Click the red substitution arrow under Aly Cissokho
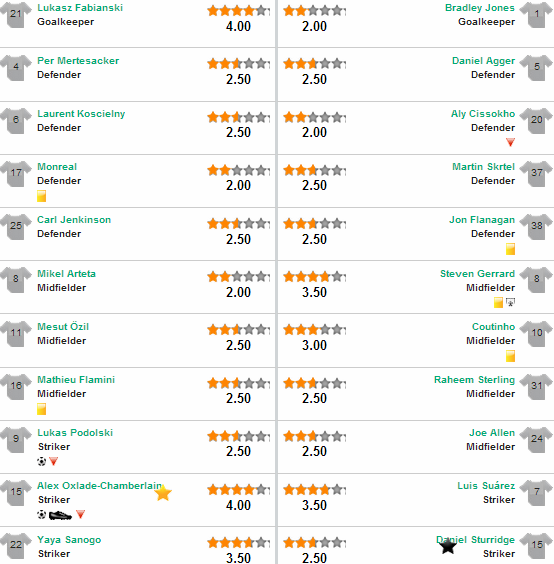Screen dimensions: 554x564 (510, 142)
